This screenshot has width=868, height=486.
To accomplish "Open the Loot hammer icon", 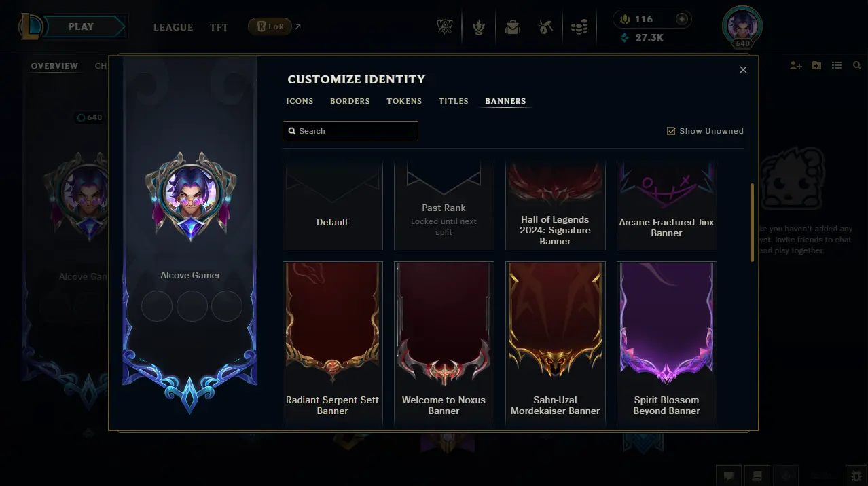I will [x=545, y=27].
